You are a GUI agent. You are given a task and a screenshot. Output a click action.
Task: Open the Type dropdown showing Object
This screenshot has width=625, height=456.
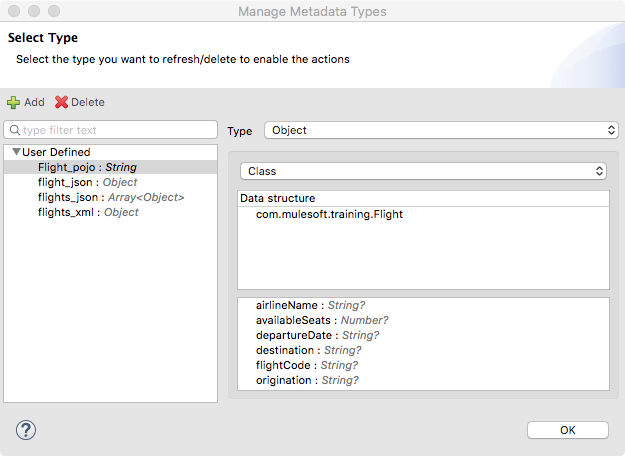(441, 130)
